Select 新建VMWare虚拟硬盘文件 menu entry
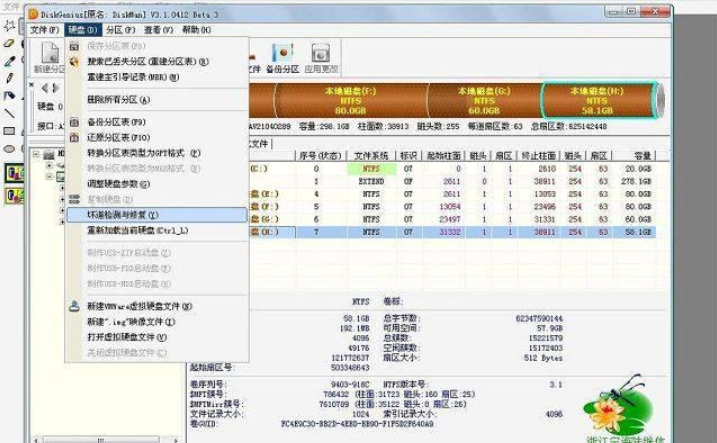717x443 pixels. click(x=139, y=306)
